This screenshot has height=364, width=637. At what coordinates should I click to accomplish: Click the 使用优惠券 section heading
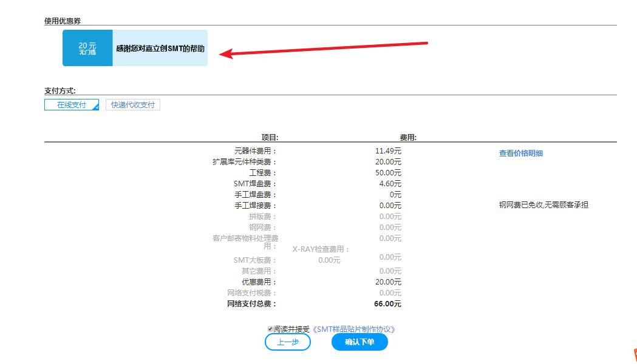(63, 21)
